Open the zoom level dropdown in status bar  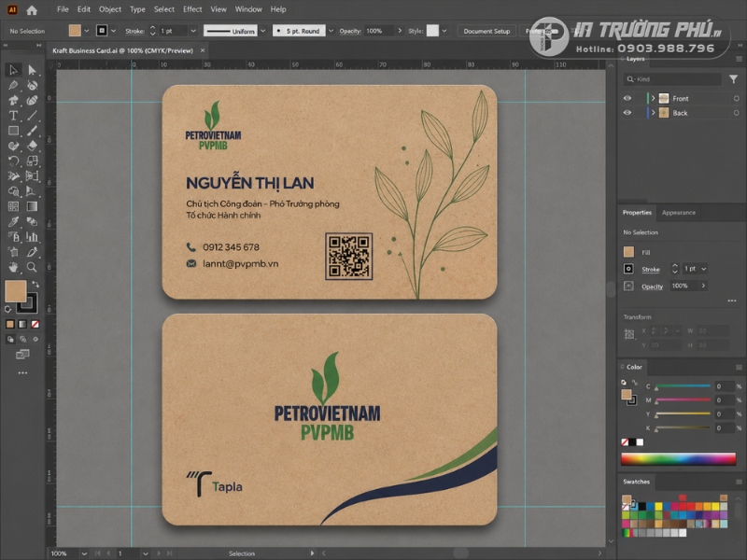[84, 553]
